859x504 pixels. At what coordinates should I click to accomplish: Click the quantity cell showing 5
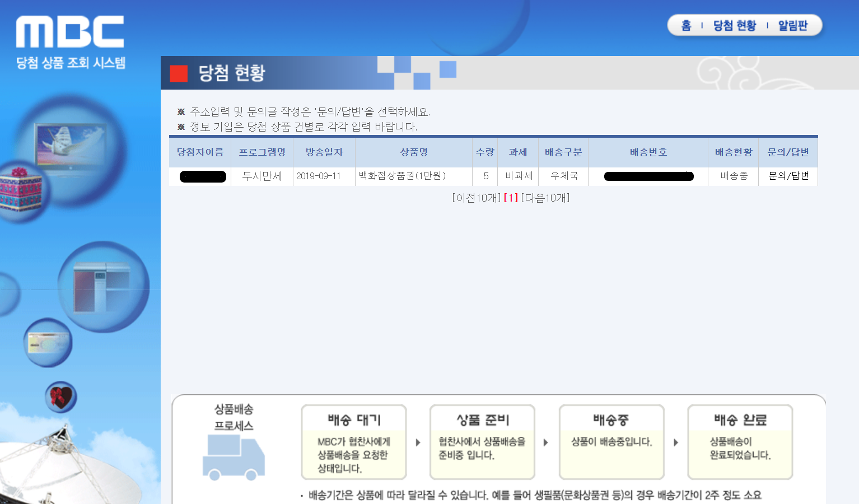pos(485,176)
